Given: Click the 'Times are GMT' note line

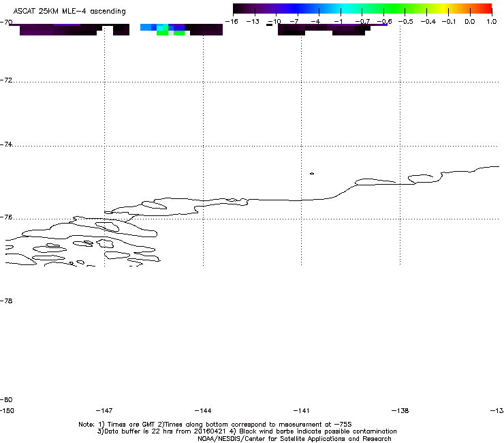Looking at the screenshot, I should 215,425.
